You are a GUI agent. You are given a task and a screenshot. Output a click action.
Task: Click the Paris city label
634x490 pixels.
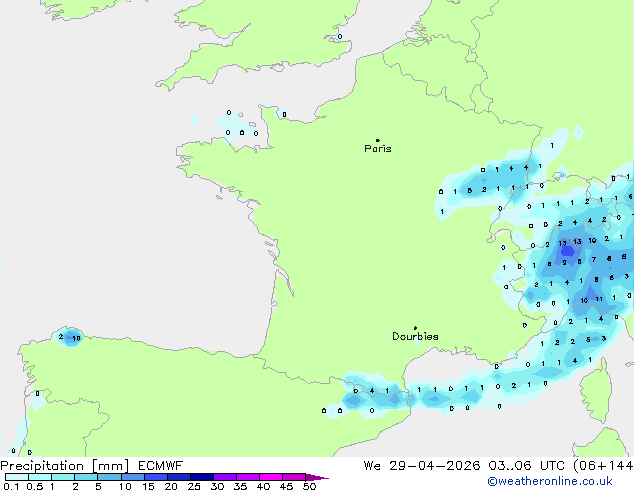(378, 148)
